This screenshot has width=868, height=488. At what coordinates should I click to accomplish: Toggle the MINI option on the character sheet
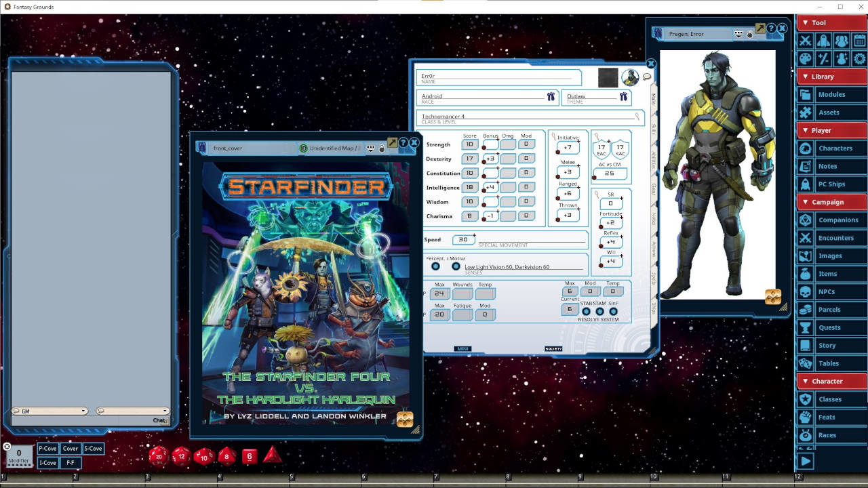[x=464, y=348]
